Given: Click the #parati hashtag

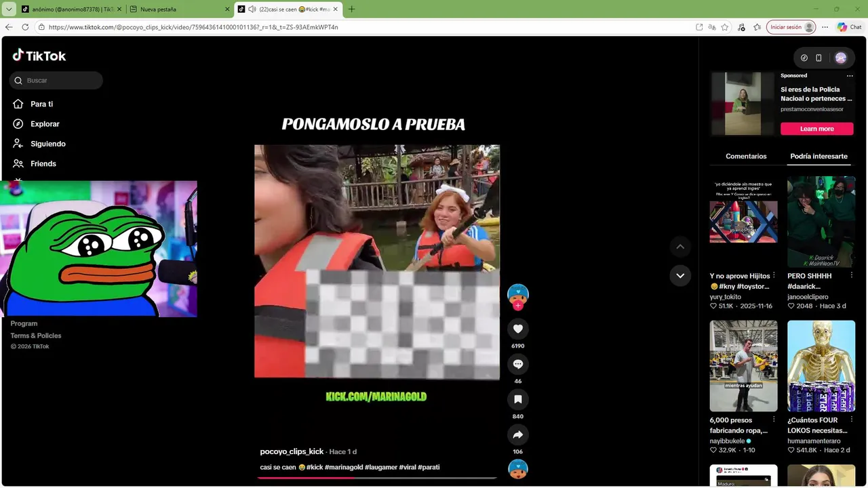Looking at the screenshot, I should (429, 467).
